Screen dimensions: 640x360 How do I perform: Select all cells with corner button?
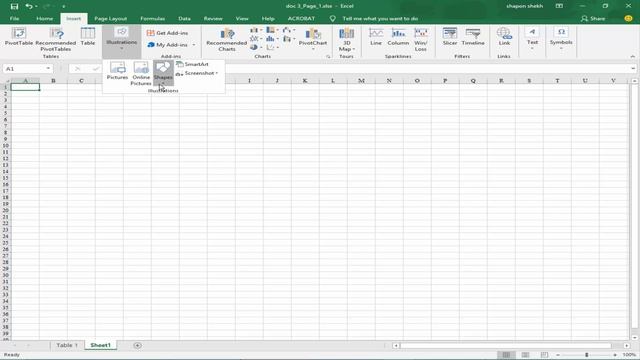pos(5,80)
